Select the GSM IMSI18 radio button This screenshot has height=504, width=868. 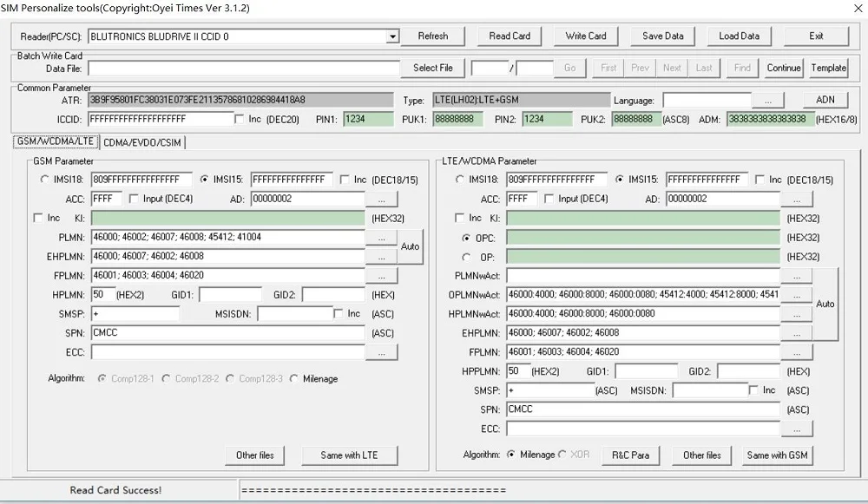click(44, 180)
